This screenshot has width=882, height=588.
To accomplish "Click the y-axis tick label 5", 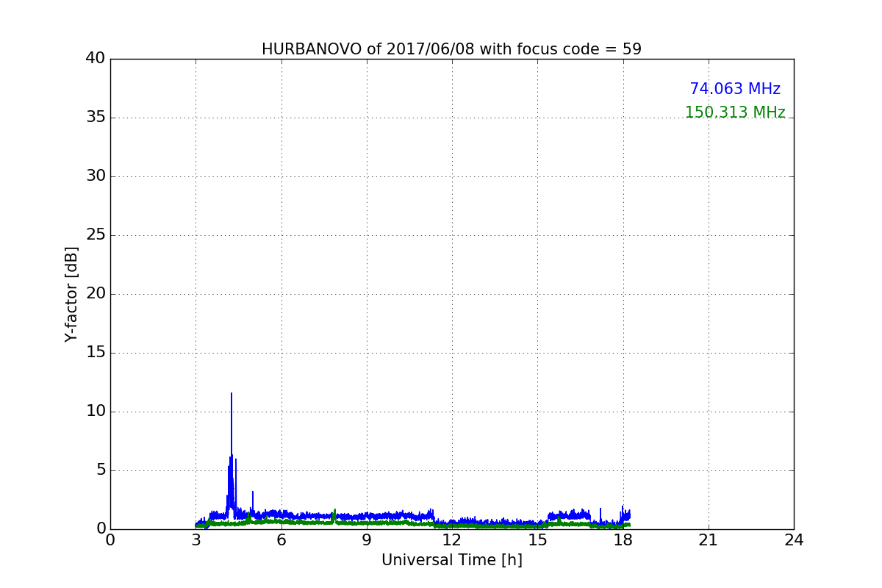I will coord(101,470).
